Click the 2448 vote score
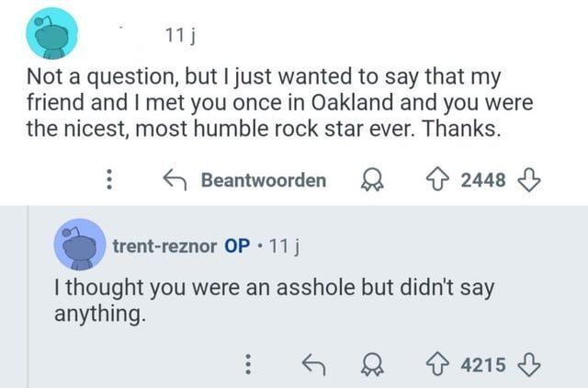Viewport: 588px width, 388px height. click(483, 180)
